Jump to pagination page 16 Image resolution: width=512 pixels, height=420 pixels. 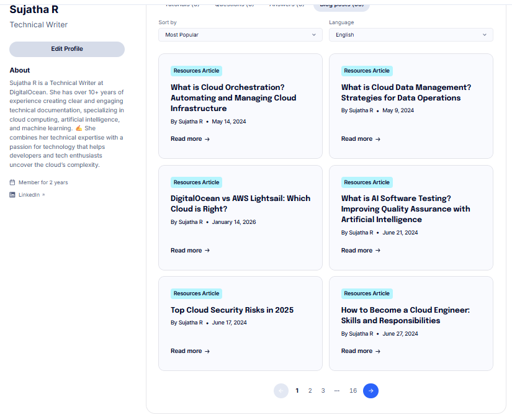pos(353,391)
